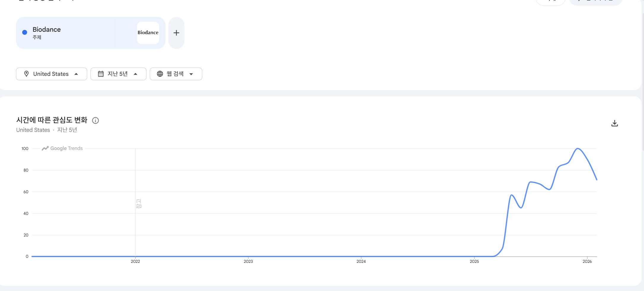
Task: Click the 시간에 따른 관심도 변화 heading
Action: 52,120
